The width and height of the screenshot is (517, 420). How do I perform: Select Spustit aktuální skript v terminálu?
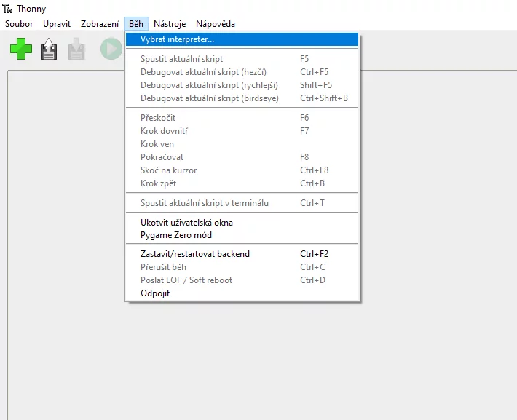point(242,203)
